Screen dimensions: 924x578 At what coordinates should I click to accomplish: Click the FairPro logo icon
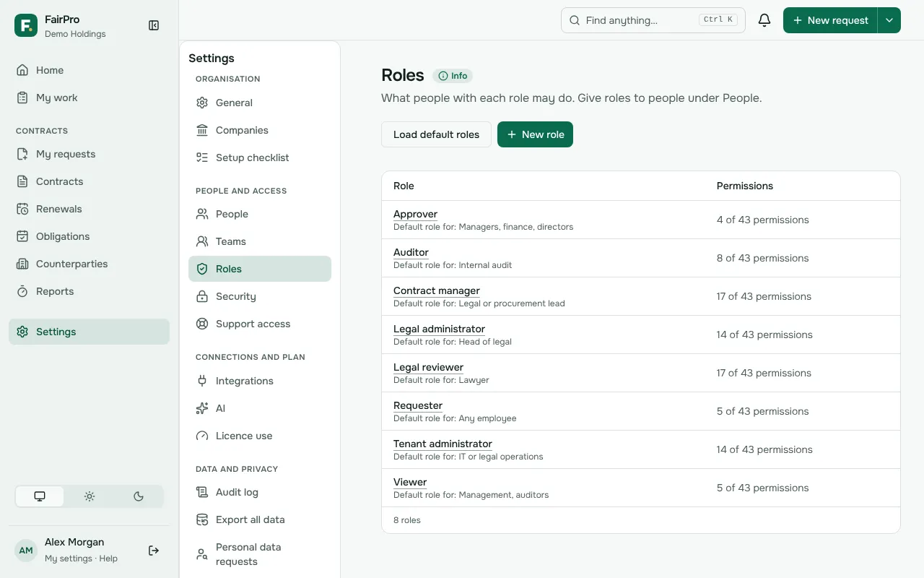pyautogui.click(x=26, y=25)
